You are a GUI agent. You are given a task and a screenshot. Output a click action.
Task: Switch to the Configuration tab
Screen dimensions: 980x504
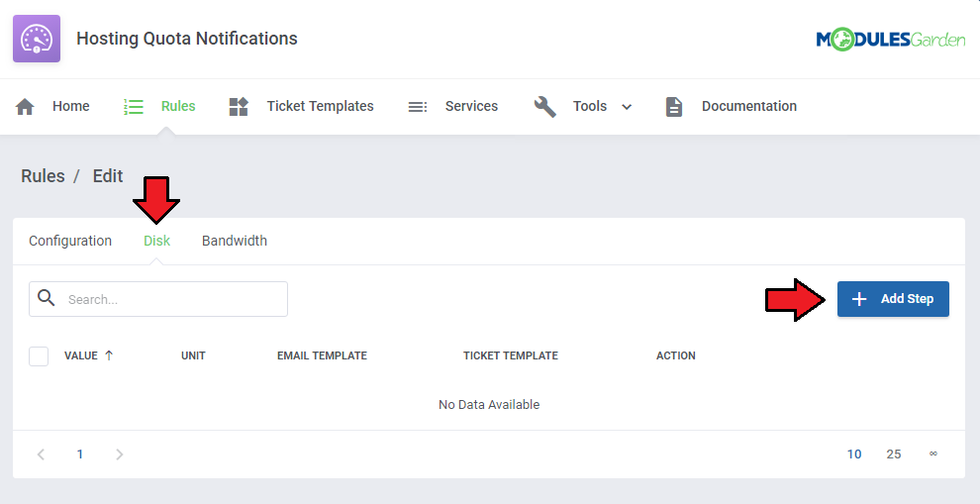click(70, 241)
